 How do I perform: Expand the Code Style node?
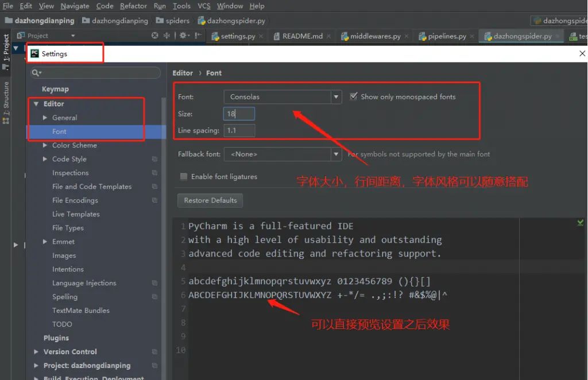(x=45, y=159)
